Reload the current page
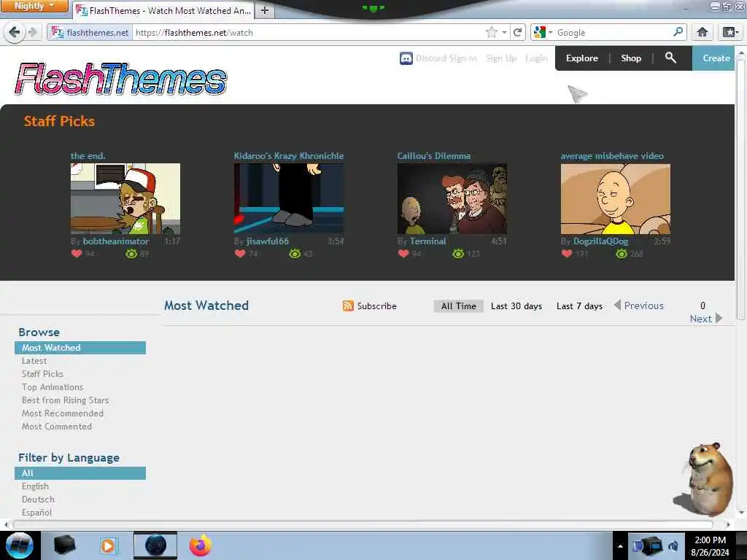This screenshot has width=747, height=560. coord(517,32)
